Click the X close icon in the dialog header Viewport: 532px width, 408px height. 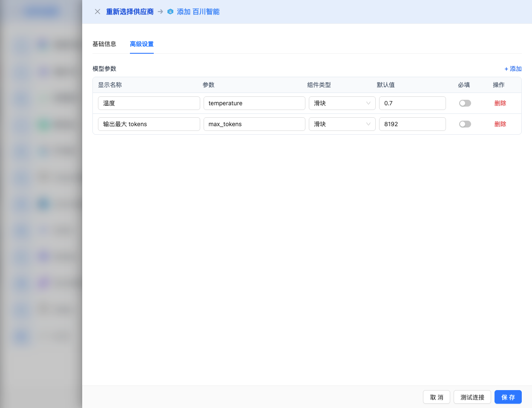pos(97,12)
